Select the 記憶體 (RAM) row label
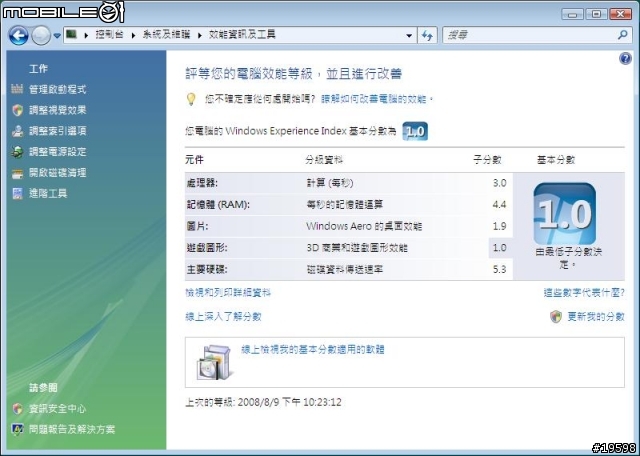640x456 pixels. point(218,205)
